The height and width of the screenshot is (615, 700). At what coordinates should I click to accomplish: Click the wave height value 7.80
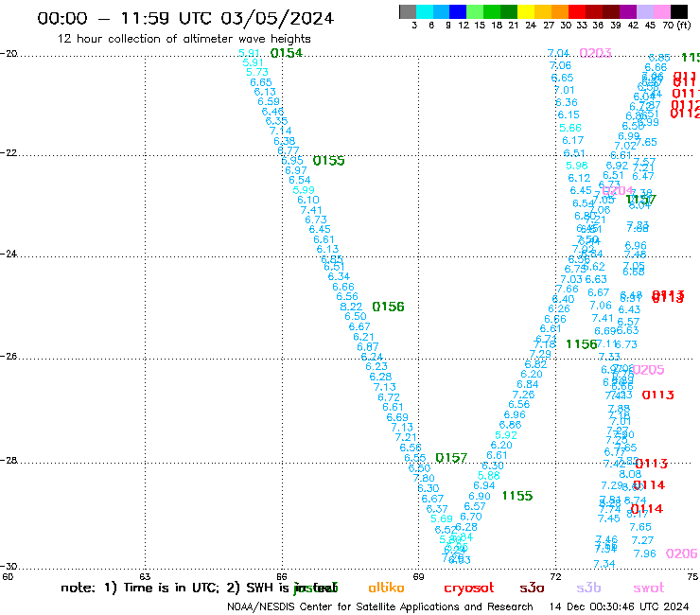click(424, 479)
